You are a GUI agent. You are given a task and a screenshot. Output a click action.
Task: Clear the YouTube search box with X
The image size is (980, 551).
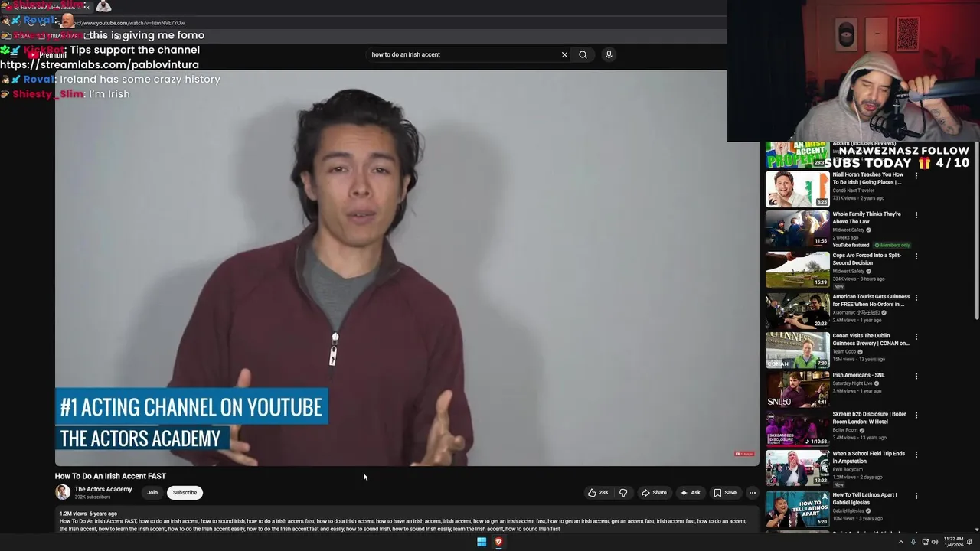click(564, 54)
